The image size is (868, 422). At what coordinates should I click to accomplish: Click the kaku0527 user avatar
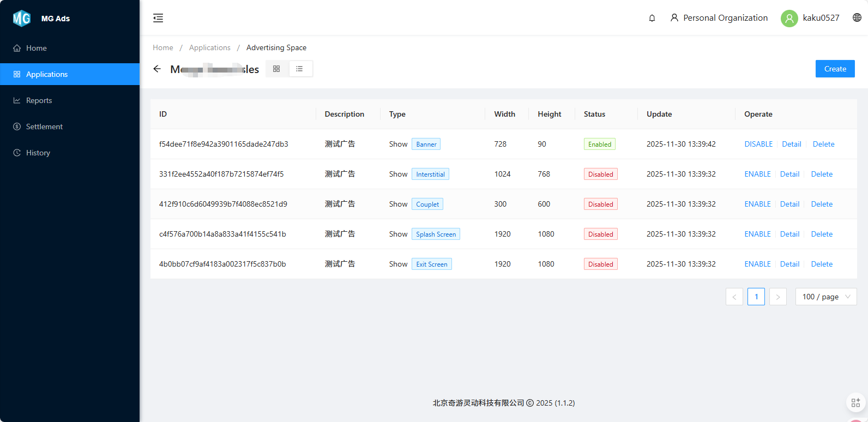[x=789, y=18]
